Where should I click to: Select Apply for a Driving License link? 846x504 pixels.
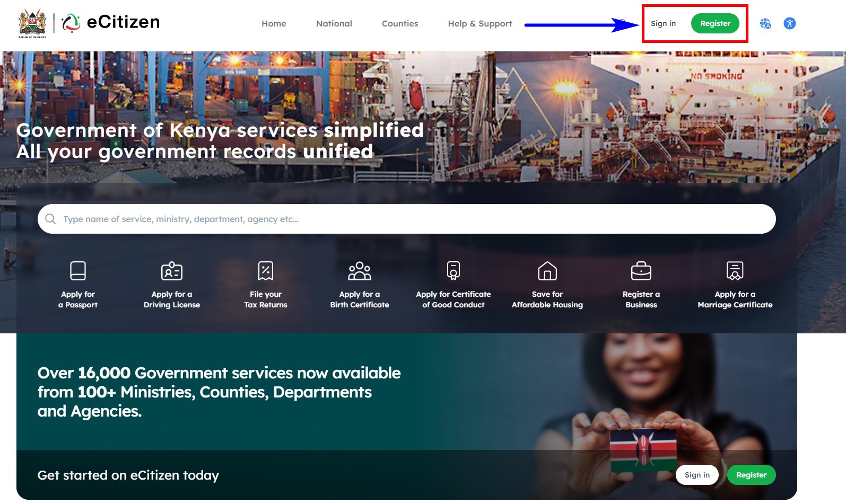[172, 299]
